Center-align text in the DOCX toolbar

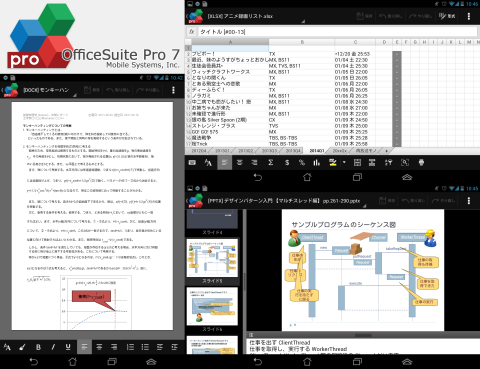coord(99,347)
